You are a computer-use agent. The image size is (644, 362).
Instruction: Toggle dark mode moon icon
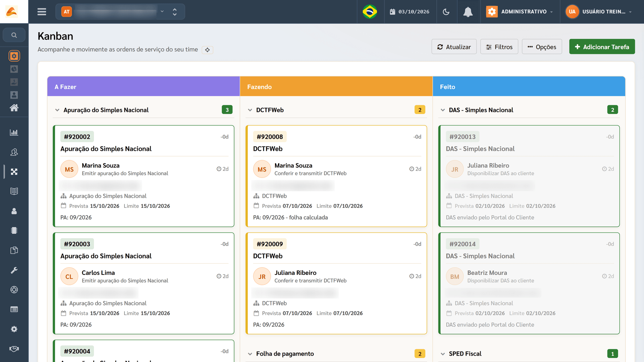[x=446, y=12]
